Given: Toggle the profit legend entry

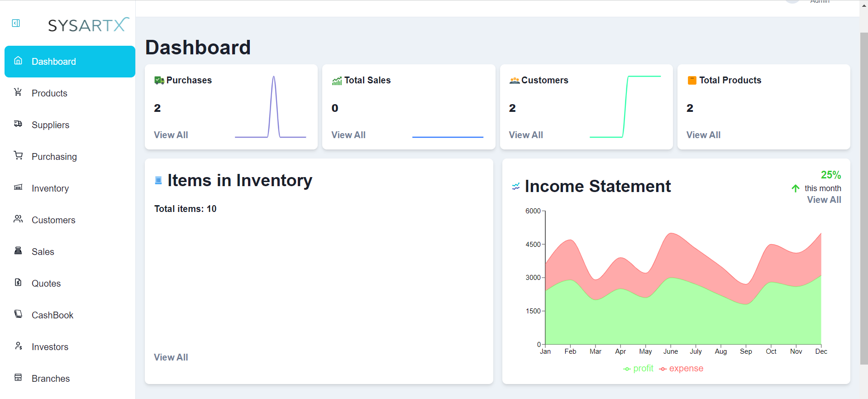Looking at the screenshot, I should (x=638, y=369).
